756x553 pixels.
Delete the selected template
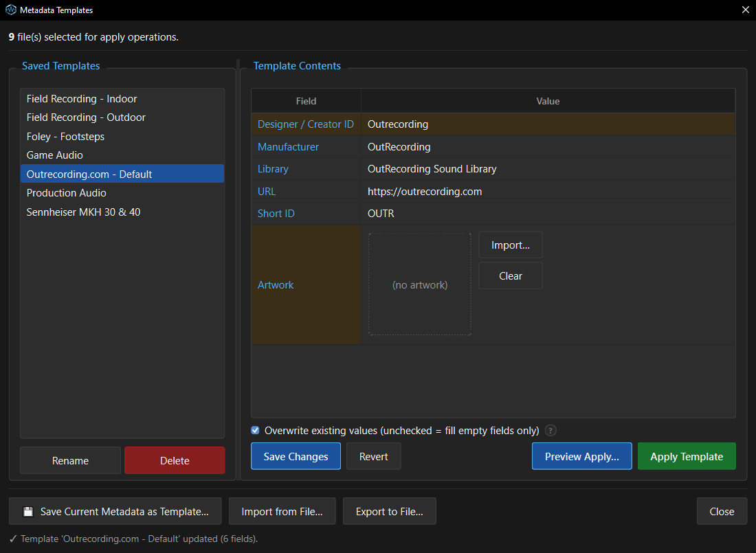(175, 460)
